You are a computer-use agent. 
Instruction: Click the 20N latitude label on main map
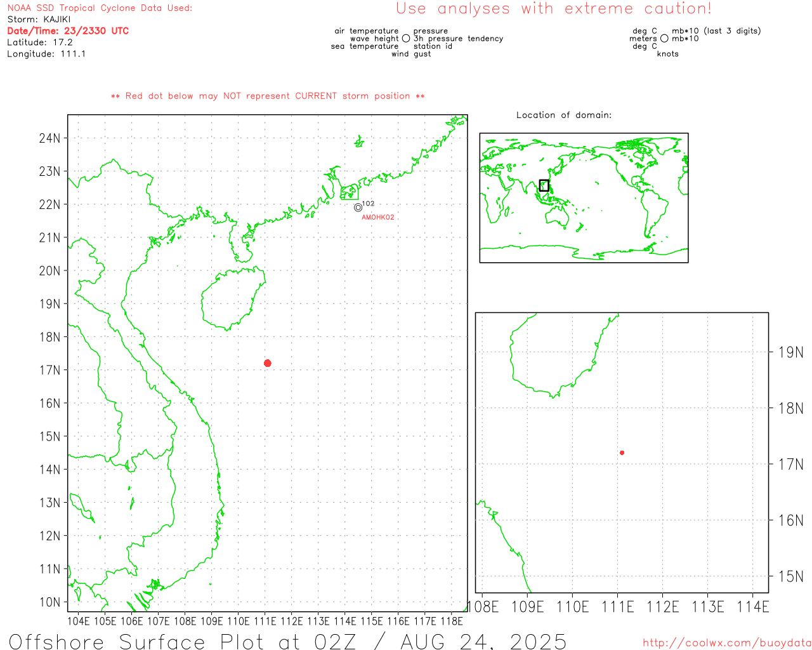tap(49, 271)
